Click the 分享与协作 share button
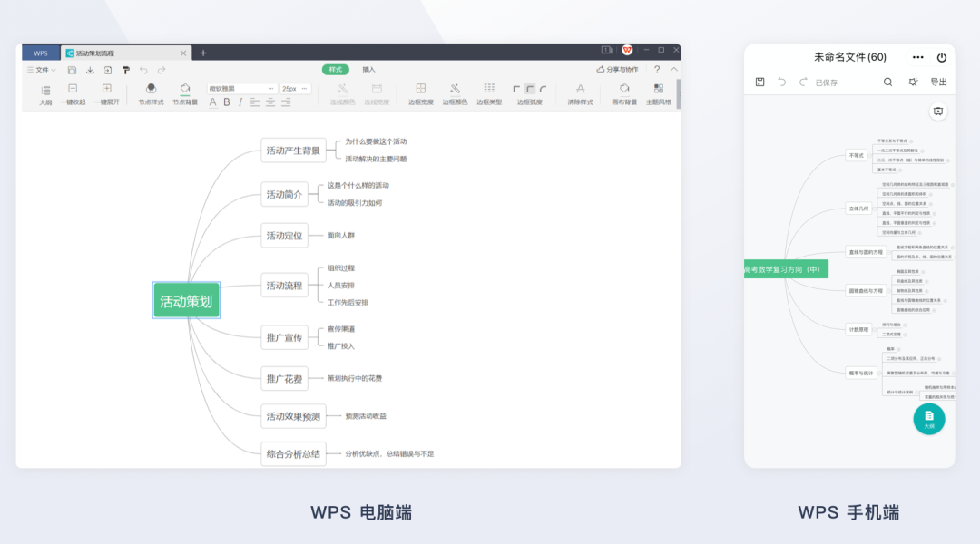The height and width of the screenshot is (544, 980). coord(617,70)
